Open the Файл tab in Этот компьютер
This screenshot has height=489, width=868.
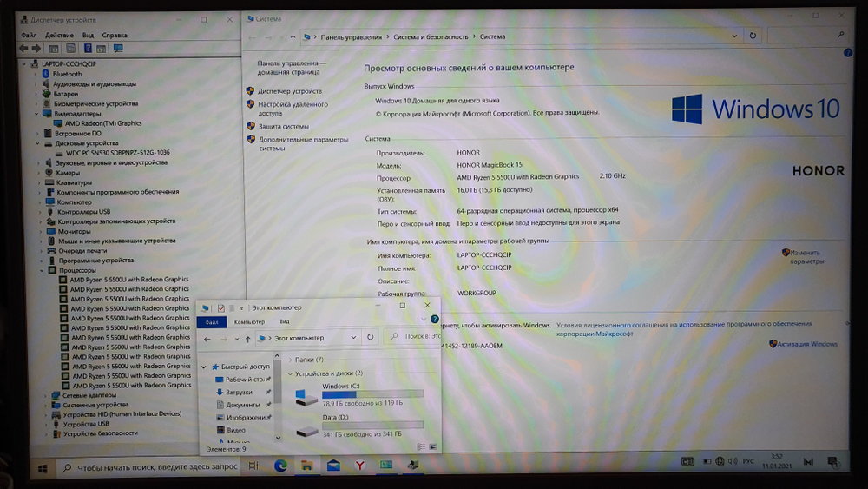pos(212,321)
